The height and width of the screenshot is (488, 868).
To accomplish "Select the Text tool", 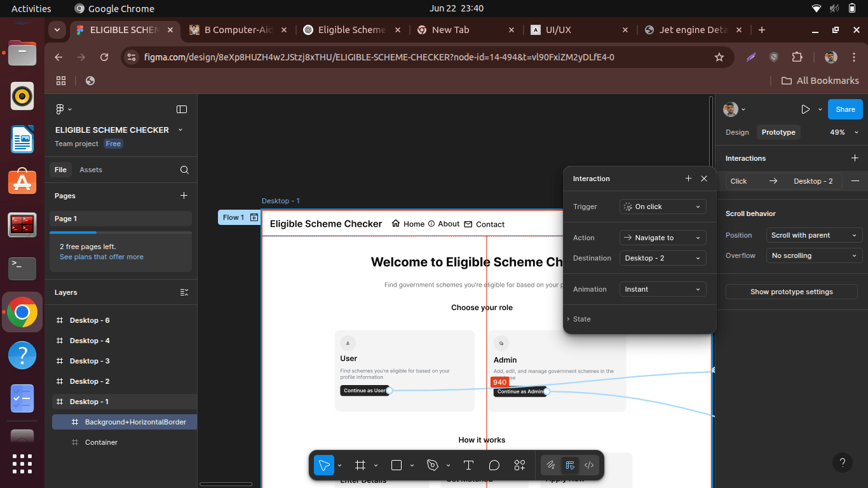I will click(x=468, y=465).
